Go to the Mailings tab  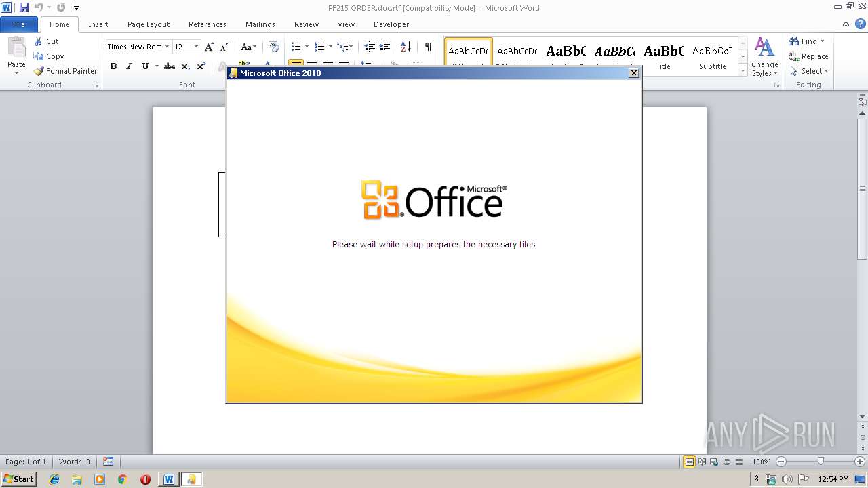pos(260,24)
